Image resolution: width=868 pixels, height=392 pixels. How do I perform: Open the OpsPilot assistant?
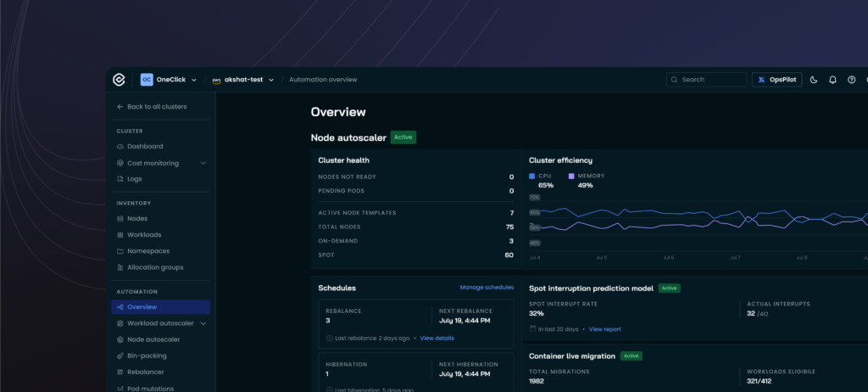(776, 80)
